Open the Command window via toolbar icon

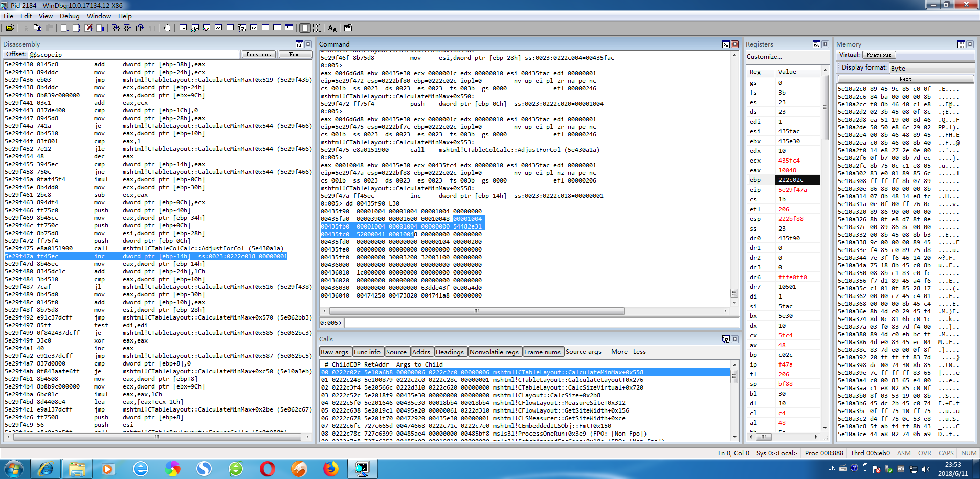[183, 28]
